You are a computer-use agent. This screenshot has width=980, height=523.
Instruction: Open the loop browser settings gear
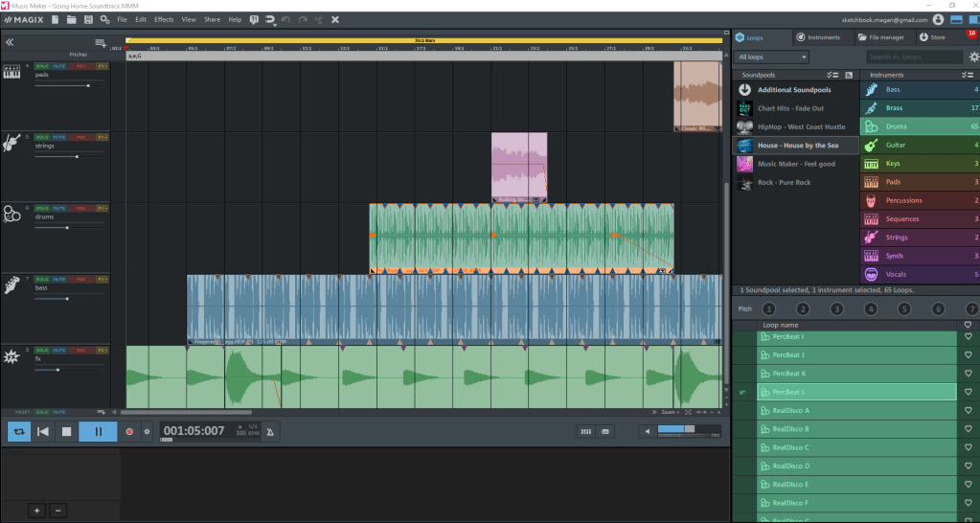pyautogui.click(x=973, y=57)
